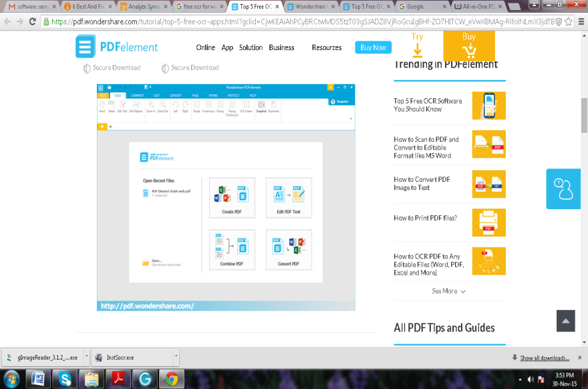
Task: Close the downloads bar
Action: click(580, 358)
